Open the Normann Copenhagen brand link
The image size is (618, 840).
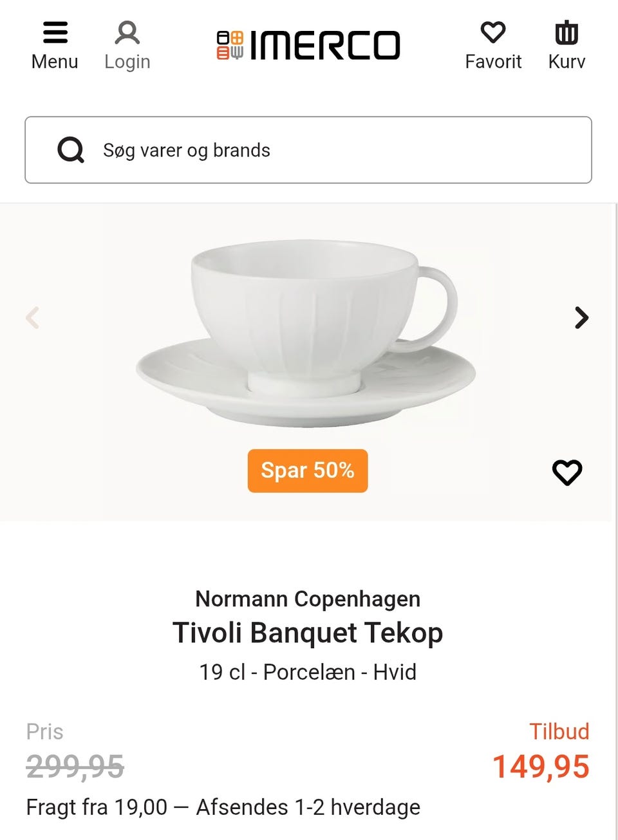point(308,599)
